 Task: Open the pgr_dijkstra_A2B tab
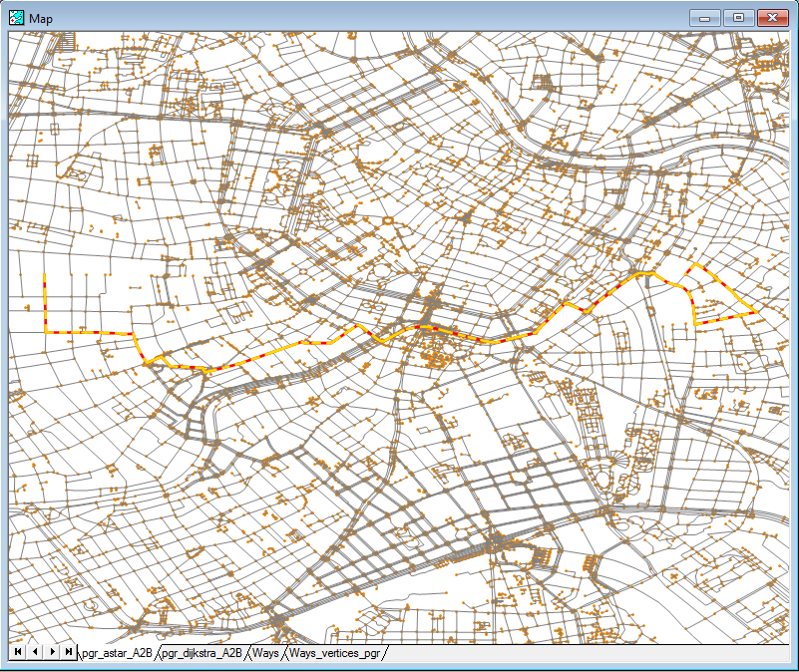[202, 653]
